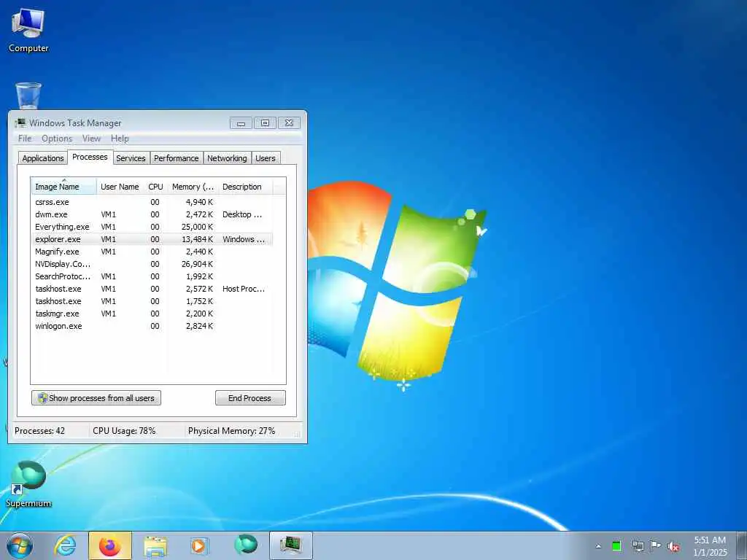The image size is (747, 560).
Task: Select the explorer.exe process
Action: coord(152,239)
